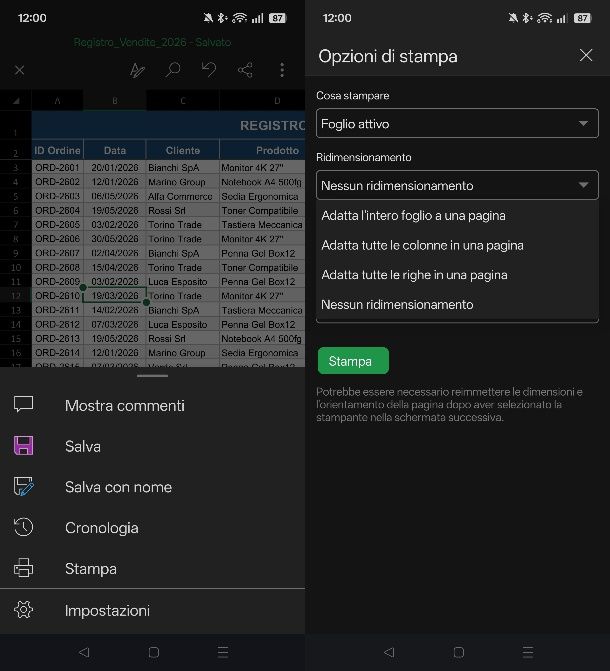This screenshot has width=610, height=671.
Task: Tap the Ridimensionamento dropdown arrow
Action: coord(583,185)
